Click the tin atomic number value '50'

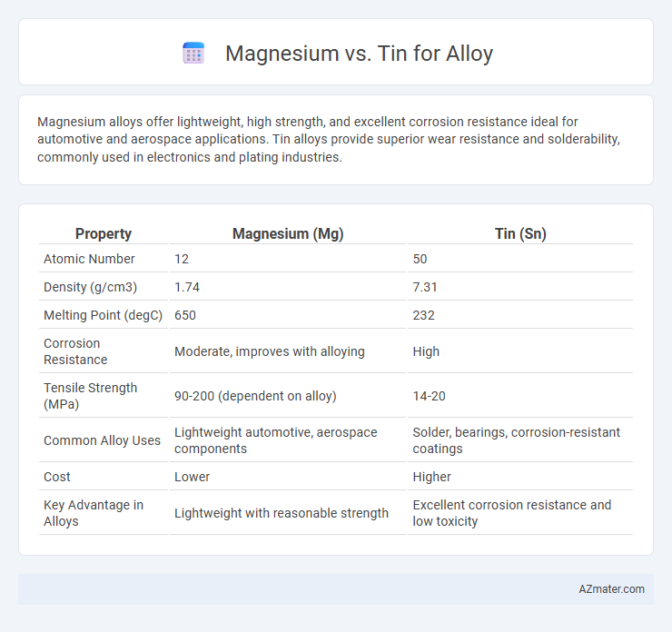coord(420,259)
